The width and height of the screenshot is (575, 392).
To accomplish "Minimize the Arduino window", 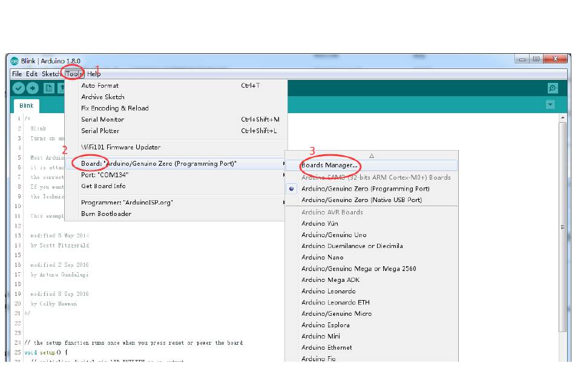I will (x=522, y=59).
